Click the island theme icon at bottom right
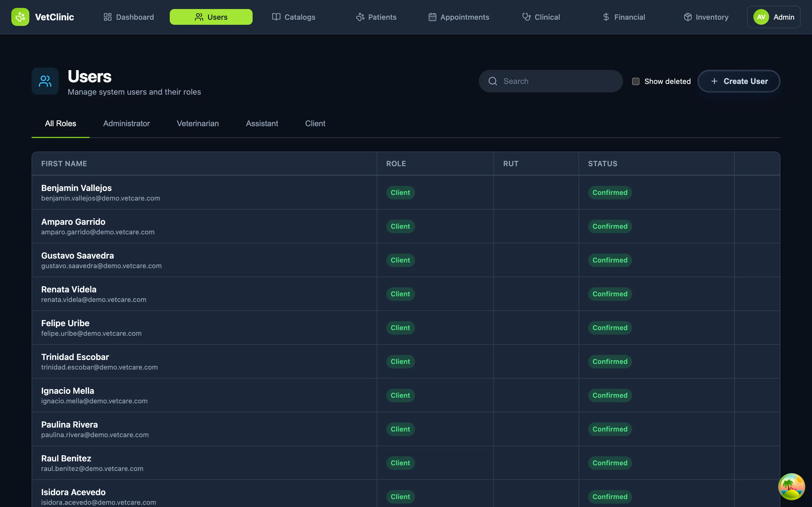812x507 pixels. click(x=791, y=486)
